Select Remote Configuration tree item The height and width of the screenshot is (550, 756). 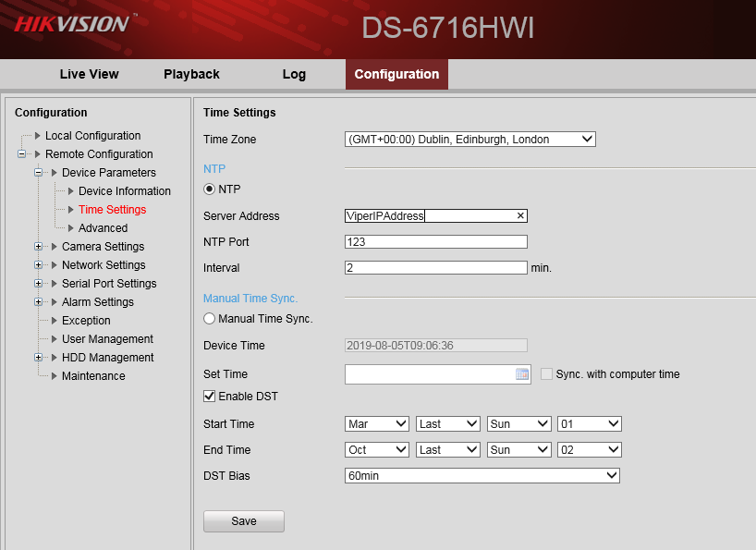99,153
